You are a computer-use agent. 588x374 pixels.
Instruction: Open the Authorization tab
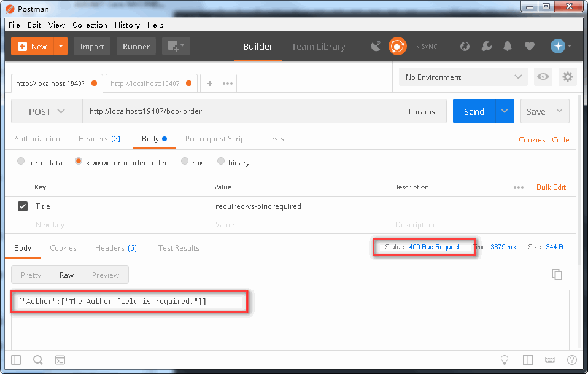[37, 139]
